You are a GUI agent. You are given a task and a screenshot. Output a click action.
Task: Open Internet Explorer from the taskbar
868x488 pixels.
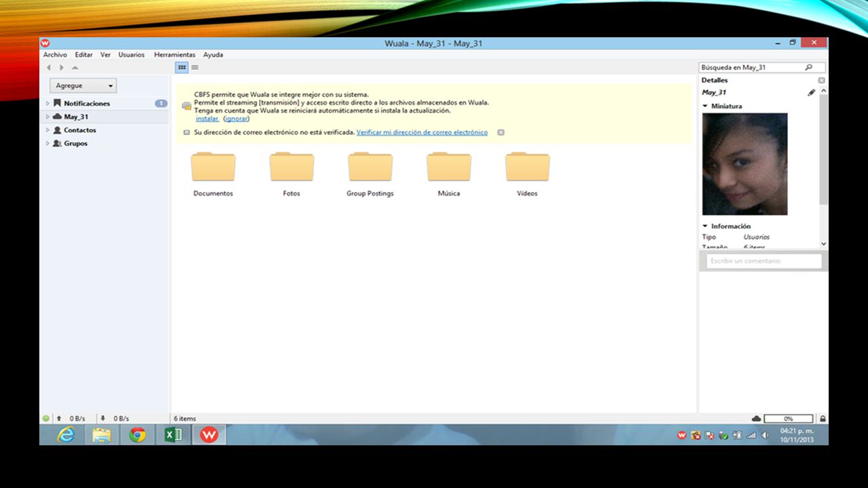click(x=66, y=435)
